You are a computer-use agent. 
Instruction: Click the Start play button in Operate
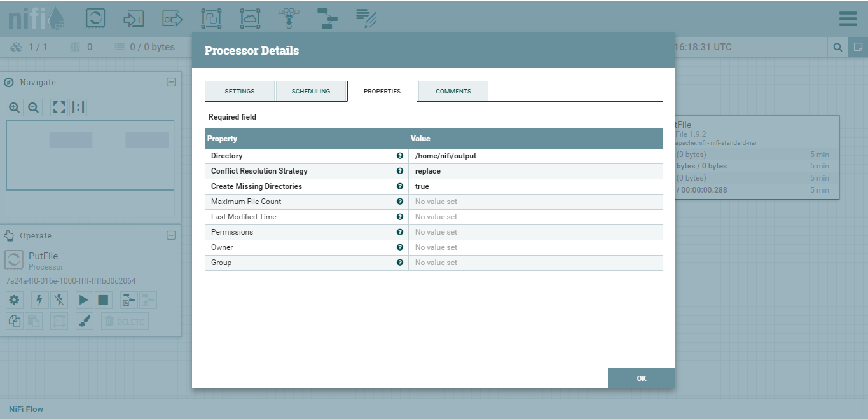pos(84,300)
